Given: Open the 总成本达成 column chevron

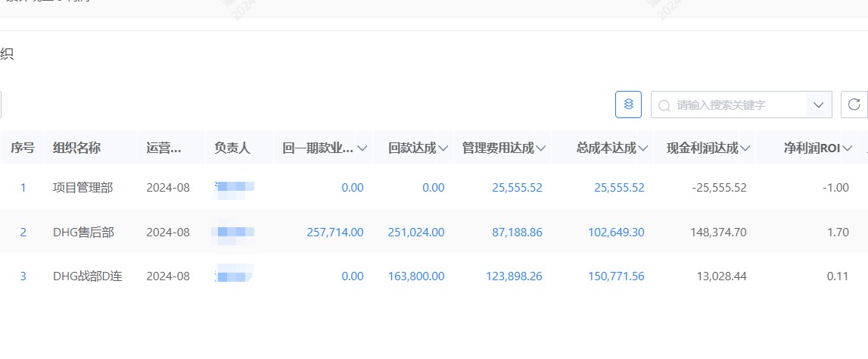Looking at the screenshot, I should coord(643,148).
